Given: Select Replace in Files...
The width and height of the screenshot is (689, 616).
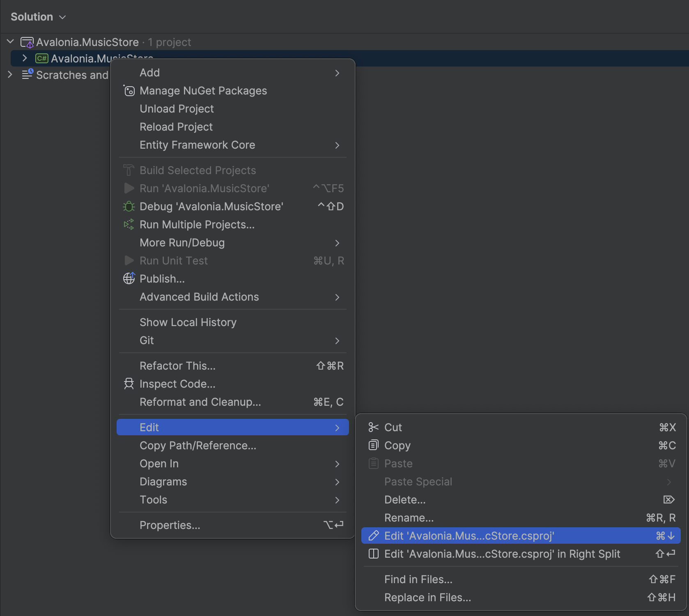Looking at the screenshot, I should point(521,598).
